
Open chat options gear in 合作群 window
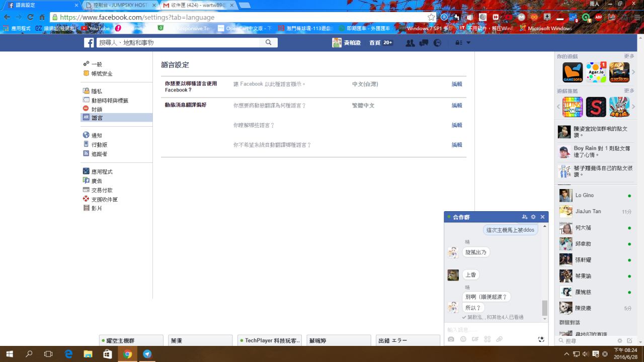(x=533, y=217)
